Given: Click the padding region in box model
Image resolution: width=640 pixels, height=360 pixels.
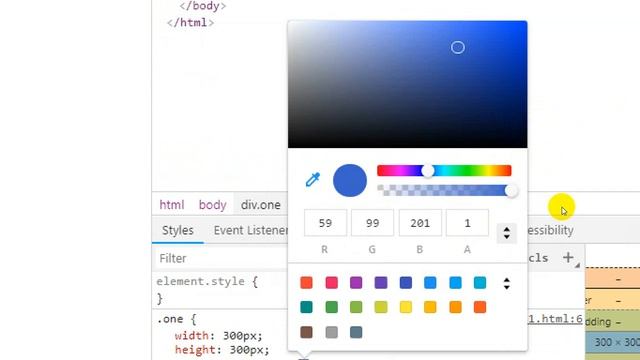Looking at the screenshot, I should click(613, 322).
